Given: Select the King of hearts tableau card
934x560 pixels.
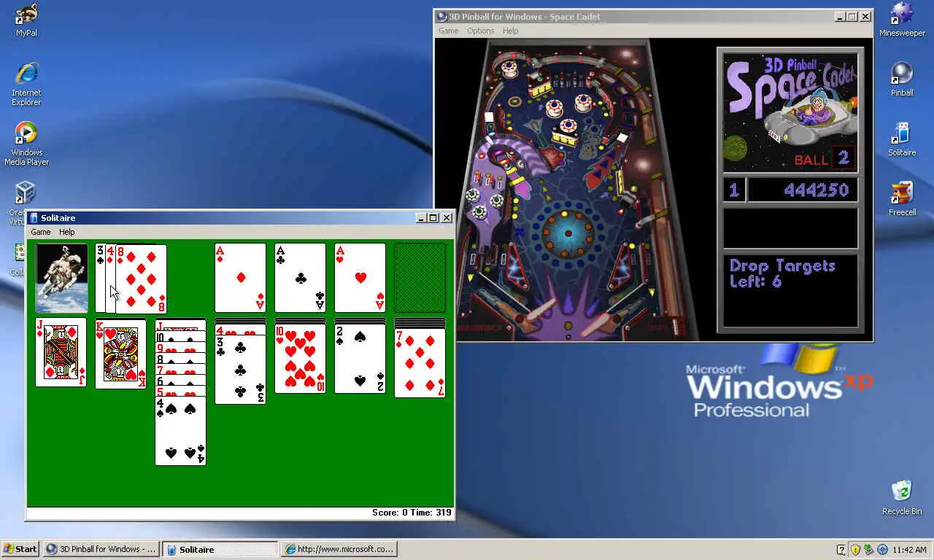Looking at the screenshot, I should click(120, 354).
